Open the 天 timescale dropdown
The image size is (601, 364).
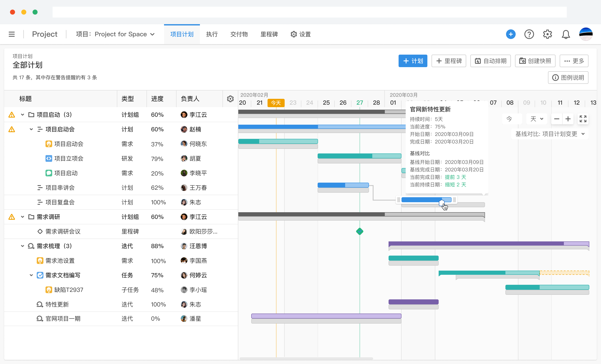point(537,119)
